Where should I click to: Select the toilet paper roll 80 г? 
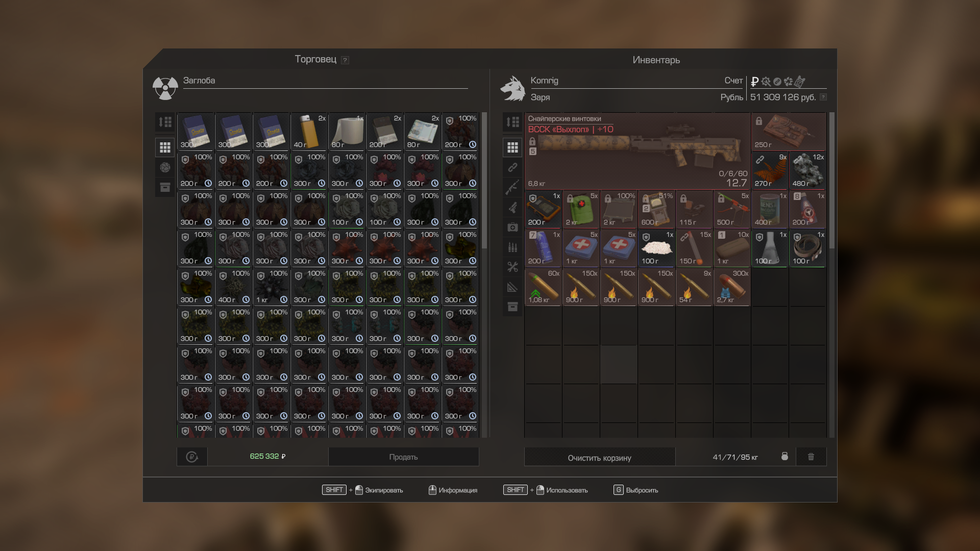(x=347, y=132)
